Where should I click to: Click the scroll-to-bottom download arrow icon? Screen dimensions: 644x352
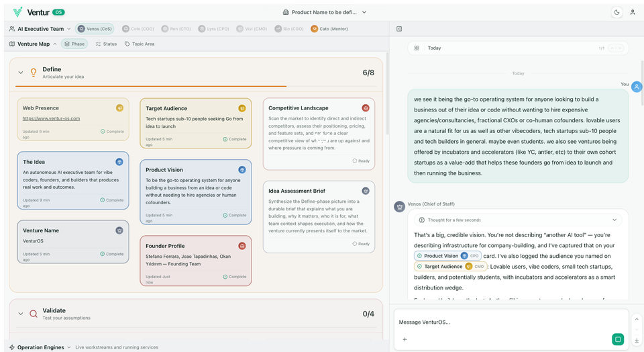[x=636, y=341]
